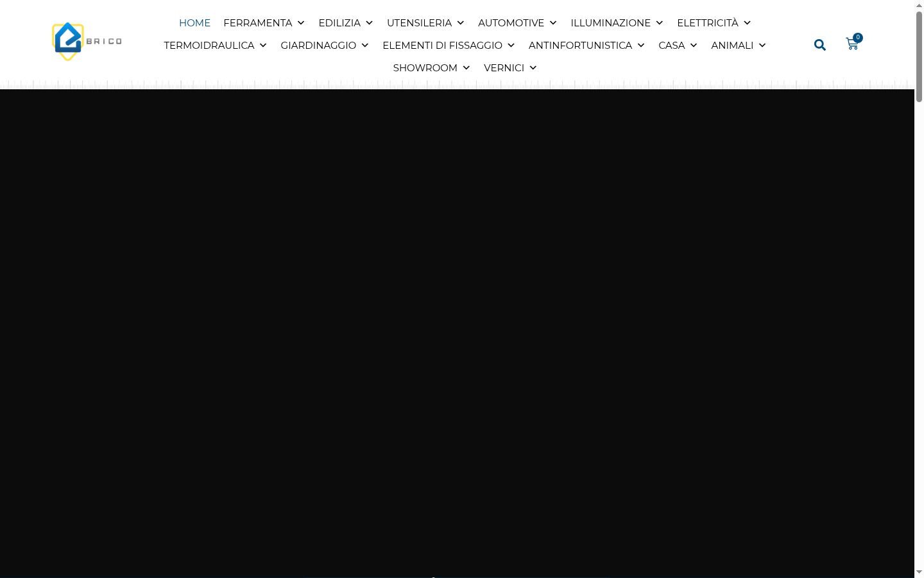Viewport: 924px width, 578px height.
Task: Expand the chevron beside EDILIZIA
Action: point(369,23)
